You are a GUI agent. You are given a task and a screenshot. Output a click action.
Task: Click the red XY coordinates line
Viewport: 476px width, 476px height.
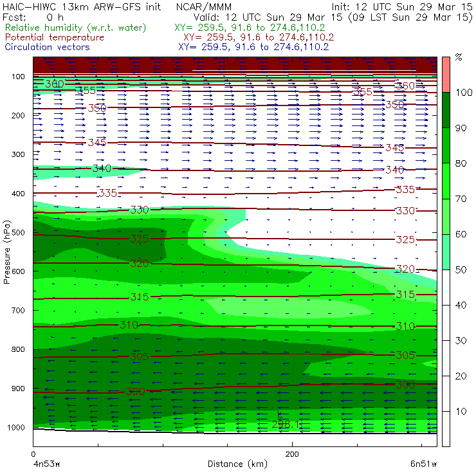point(259,37)
